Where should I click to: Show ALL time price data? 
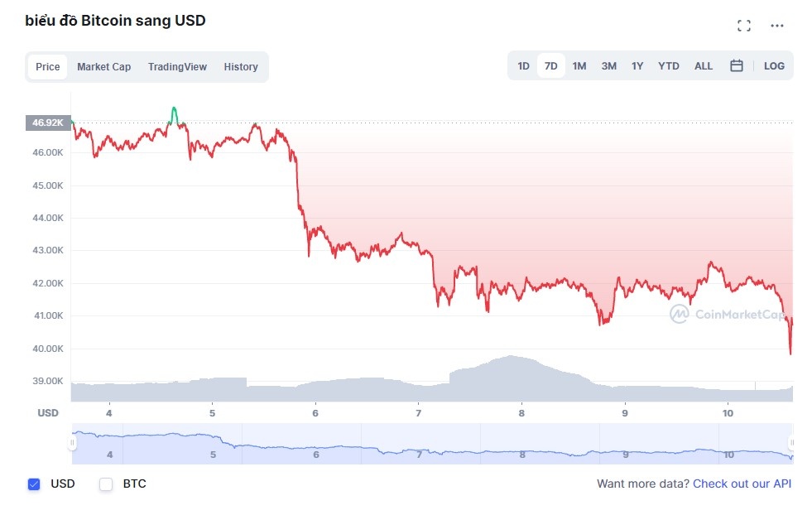pos(703,66)
